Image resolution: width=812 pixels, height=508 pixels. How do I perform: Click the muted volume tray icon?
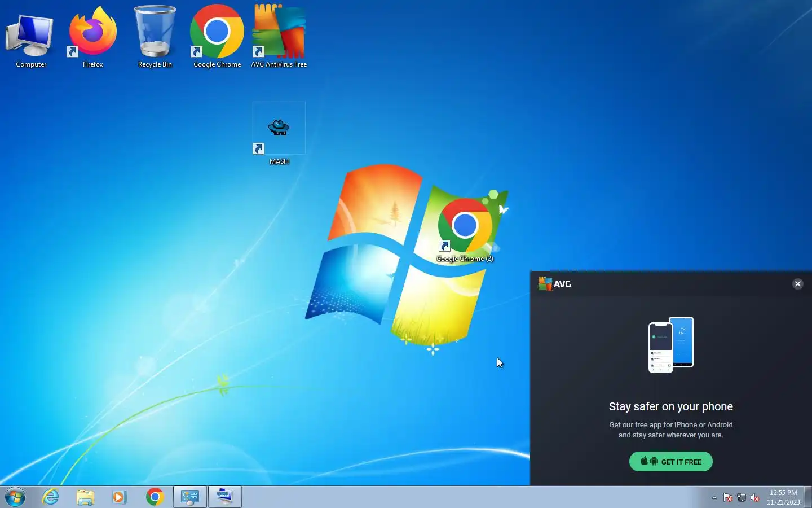click(755, 498)
